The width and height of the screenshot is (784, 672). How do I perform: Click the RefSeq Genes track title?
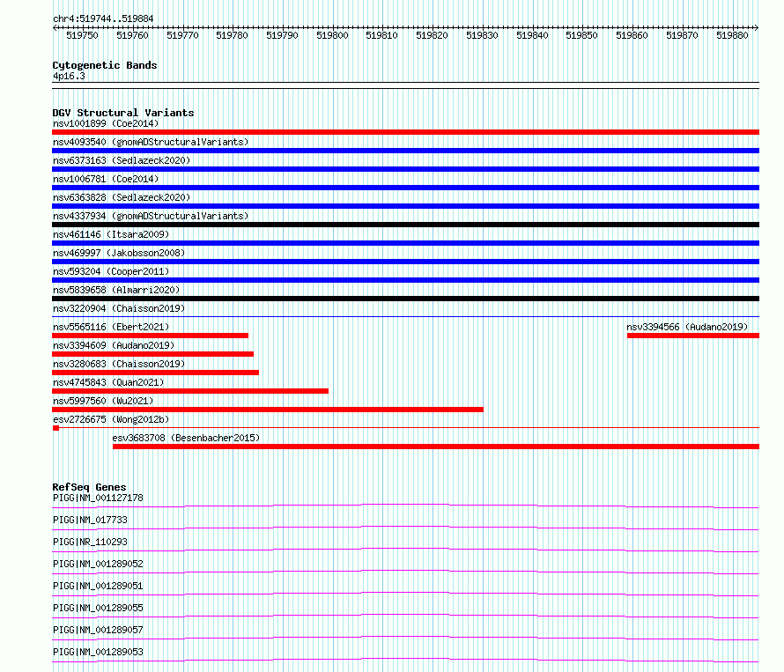click(89, 487)
